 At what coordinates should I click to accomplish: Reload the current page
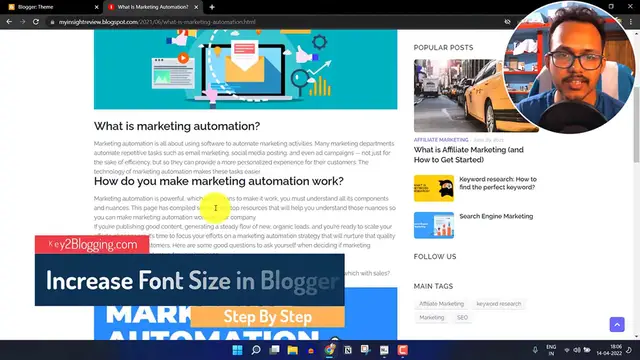(36, 22)
